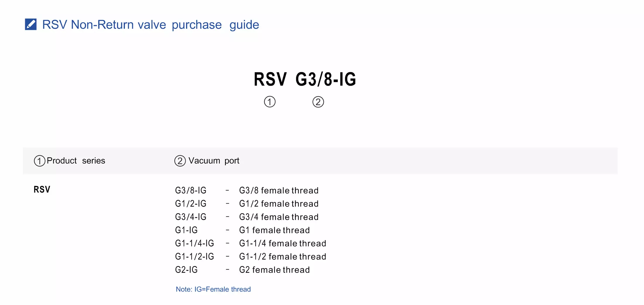
Task: Select the G1-IG vacuum port option
Action: 186,230
